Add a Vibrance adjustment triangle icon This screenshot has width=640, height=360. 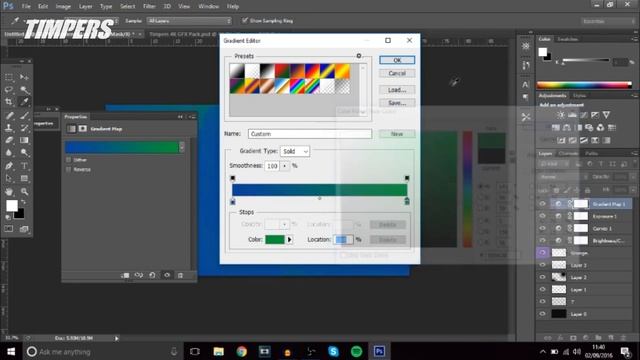[x=607, y=115]
